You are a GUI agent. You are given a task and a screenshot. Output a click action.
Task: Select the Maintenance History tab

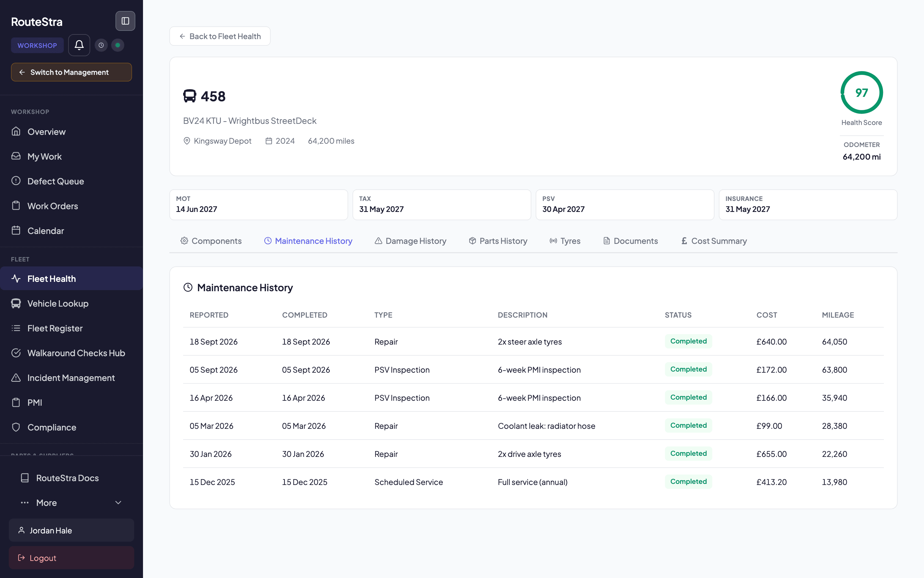point(308,241)
